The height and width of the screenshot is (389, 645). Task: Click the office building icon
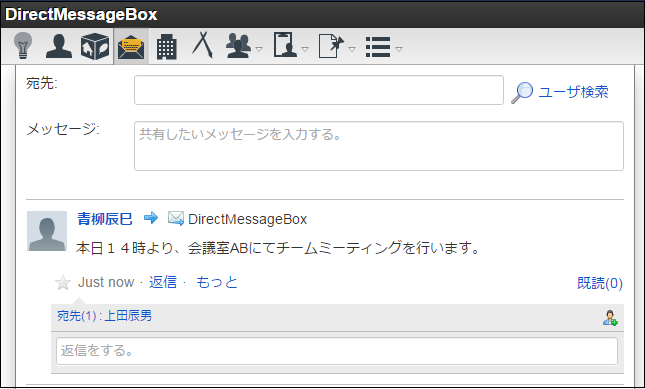(167, 46)
